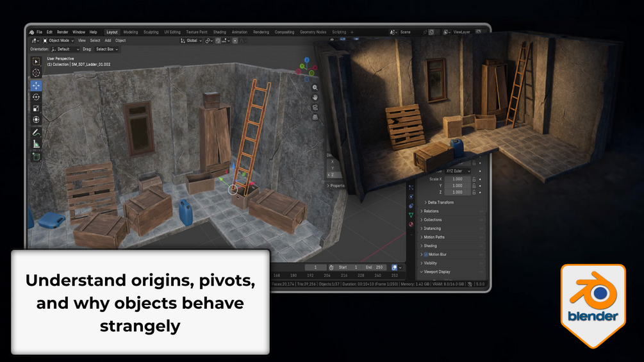Click the pin scene icon

425,32
